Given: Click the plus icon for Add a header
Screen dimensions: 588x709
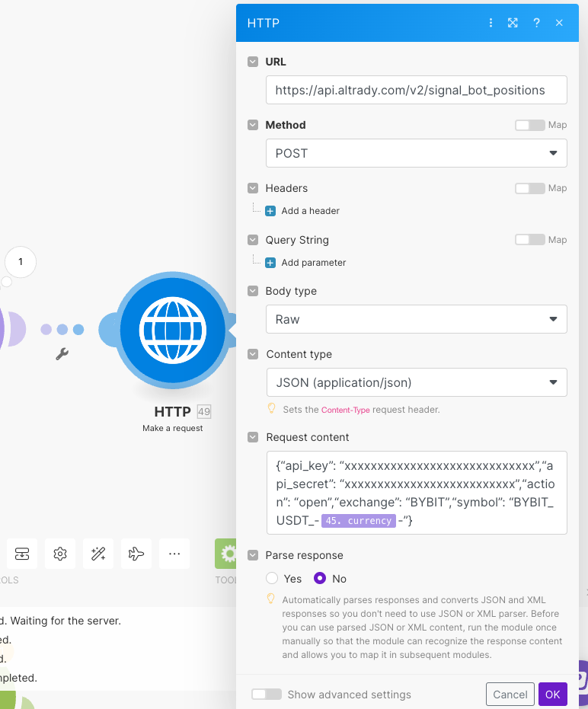Looking at the screenshot, I should tap(270, 211).
